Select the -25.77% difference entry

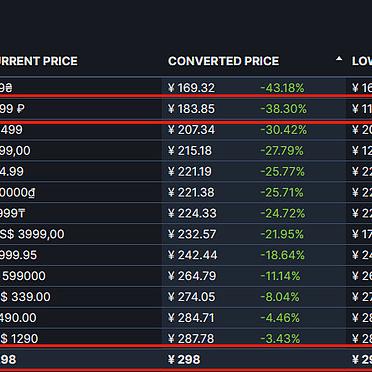pyautogui.click(x=282, y=172)
